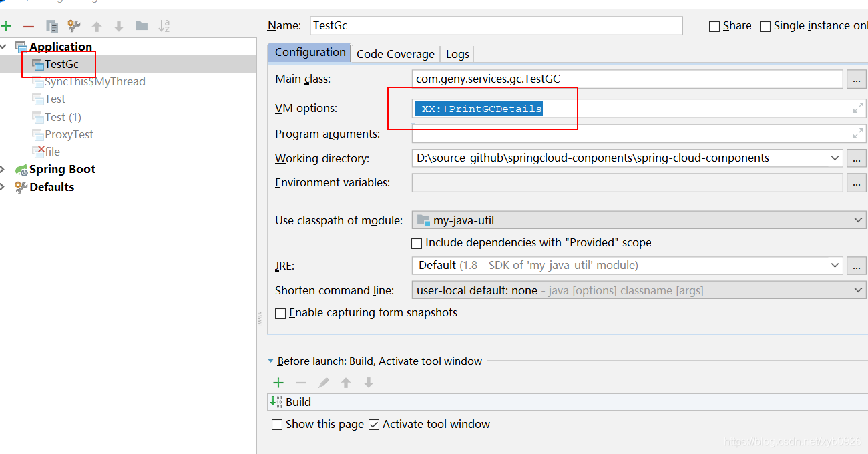The height and width of the screenshot is (454, 868).
Task: Toggle the Single instance only checkbox
Action: click(765, 26)
